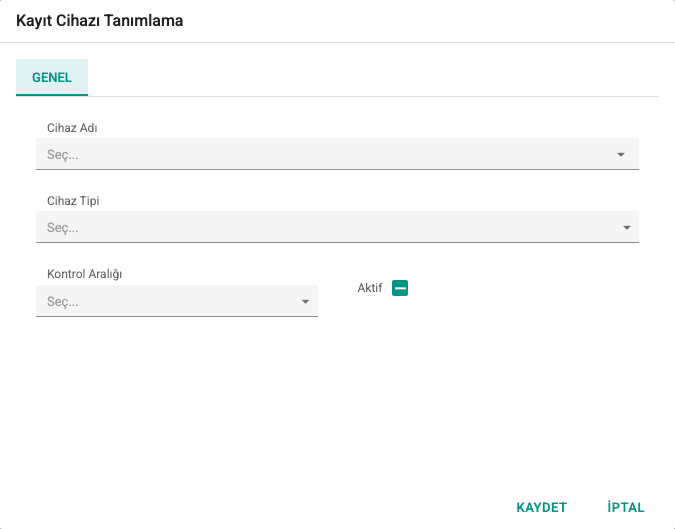Switch to the GENEL tab
This screenshot has height=529, width=675.
point(52,77)
